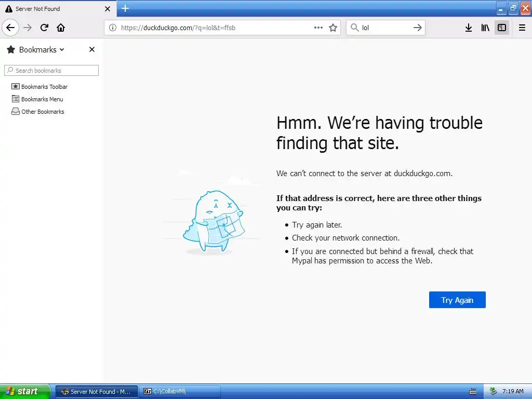The height and width of the screenshot is (399, 532).
Task: Go back with the Back arrow button
Action: [10, 28]
